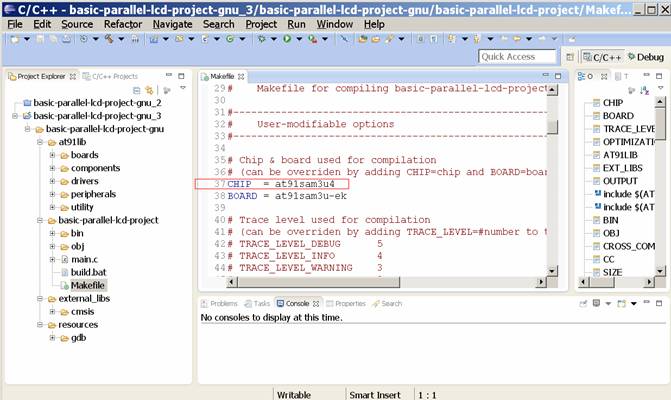Click the New C/C++ Project icon
671x400 pixels.
(x=154, y=39)
